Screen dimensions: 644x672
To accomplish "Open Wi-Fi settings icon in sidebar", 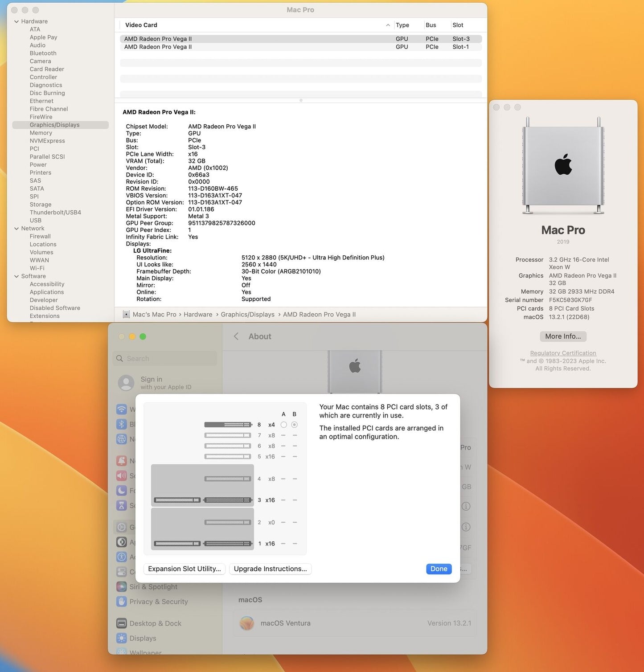I will (121, 410).
